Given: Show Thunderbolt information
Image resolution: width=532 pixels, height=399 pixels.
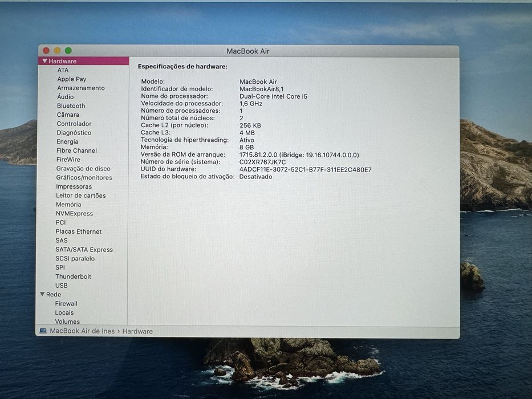Looking at the screenshot, I should pos(73,276).
